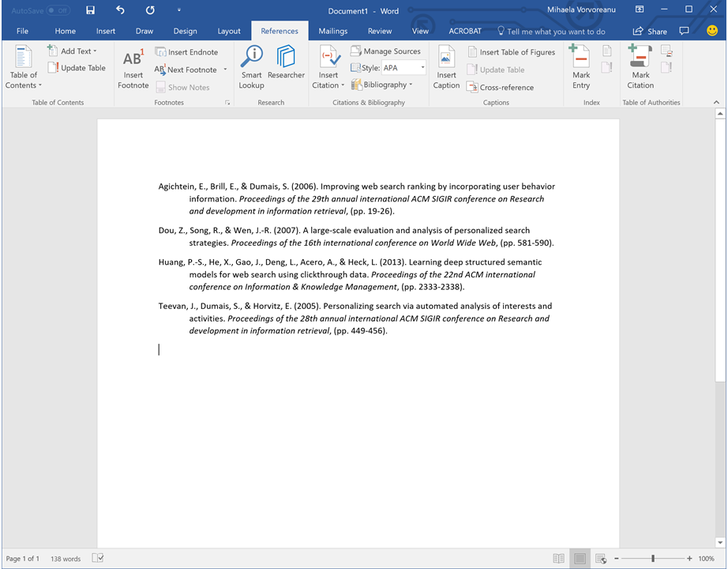Switch to the Mailings tab
Image resolution: width=728 pixels, height=569 pixels.
(x=332, y=30)
